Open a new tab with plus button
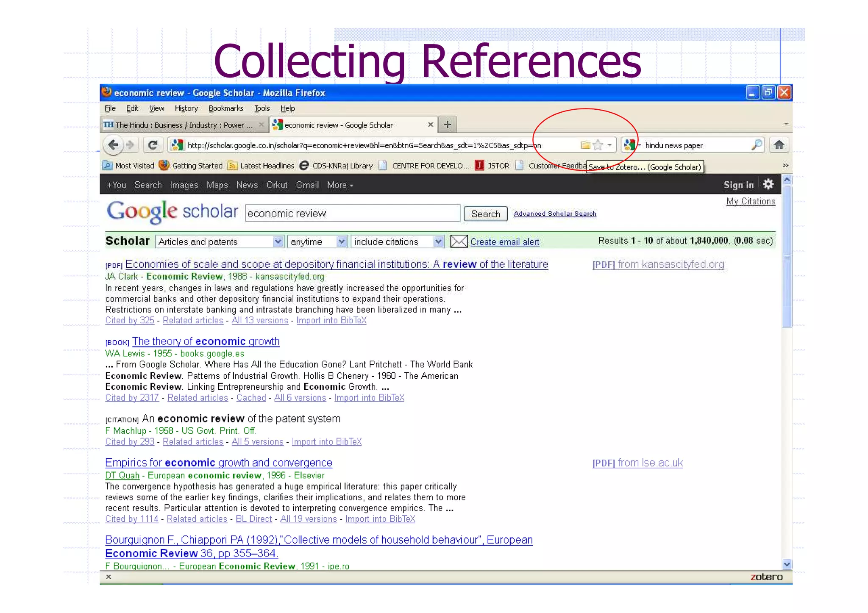This screenshot has height=613, width=868. pyautogui.click(x=447, y=125)
